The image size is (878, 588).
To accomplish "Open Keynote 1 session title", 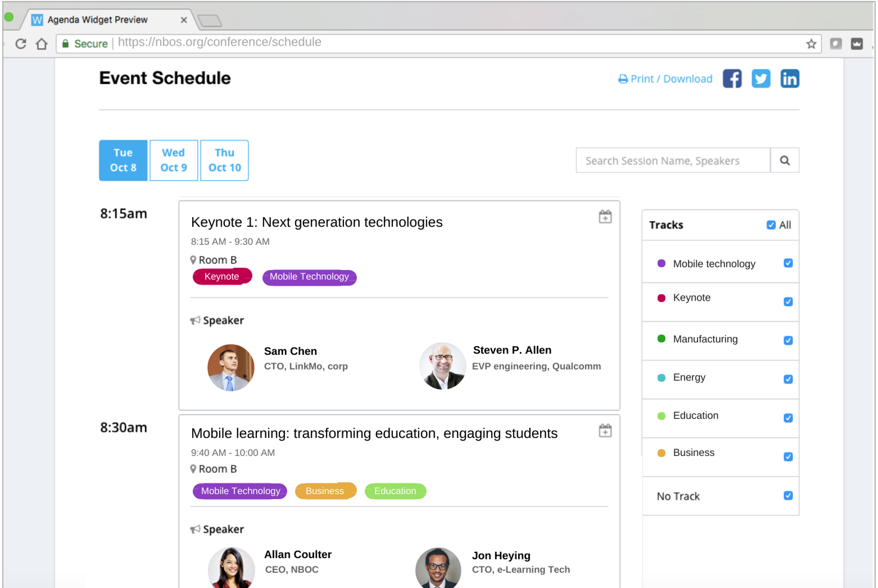I will click(x=317, y=222).
